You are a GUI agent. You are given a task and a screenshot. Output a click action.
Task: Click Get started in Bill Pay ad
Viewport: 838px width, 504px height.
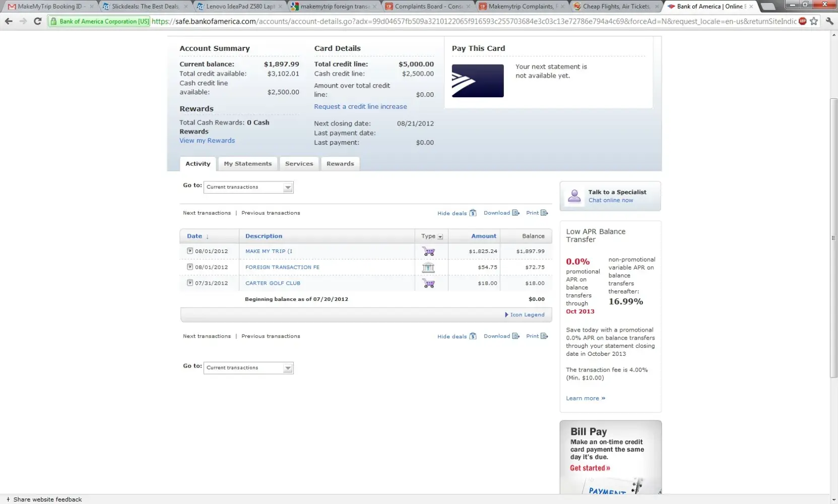590,468
